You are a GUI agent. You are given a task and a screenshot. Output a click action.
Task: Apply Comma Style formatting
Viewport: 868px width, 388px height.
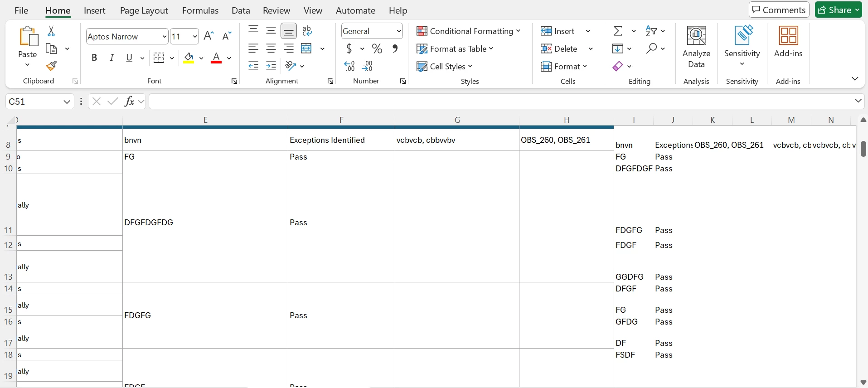pos(395,48)
